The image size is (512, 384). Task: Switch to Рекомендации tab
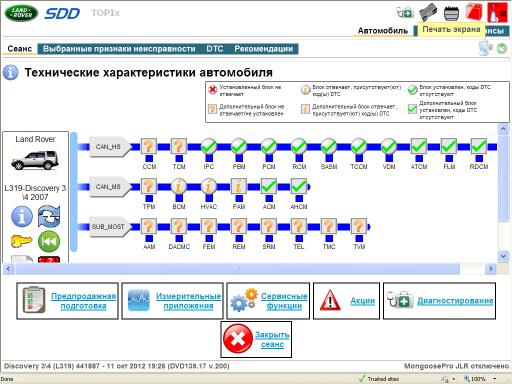(263, 49)
